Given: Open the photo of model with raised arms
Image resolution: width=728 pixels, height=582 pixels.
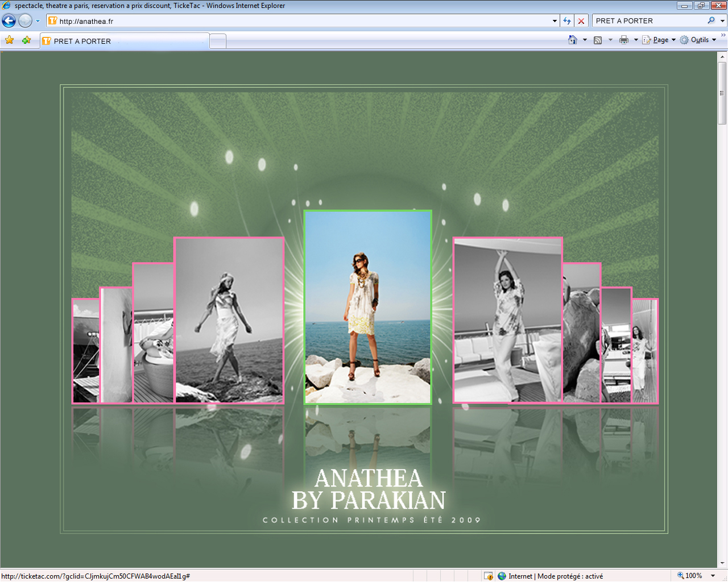Looking at the screenshot, I should coord(507,321).
